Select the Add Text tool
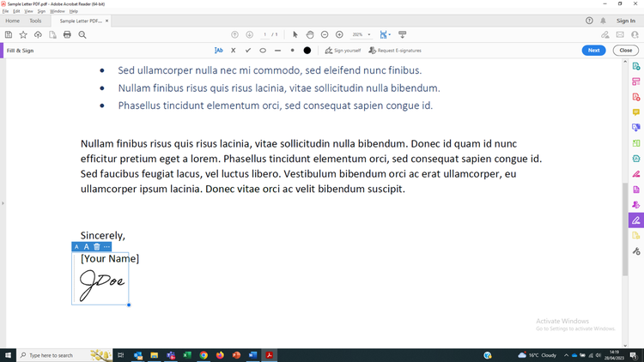This screenshot has height=362, width=644. [218, 51]
